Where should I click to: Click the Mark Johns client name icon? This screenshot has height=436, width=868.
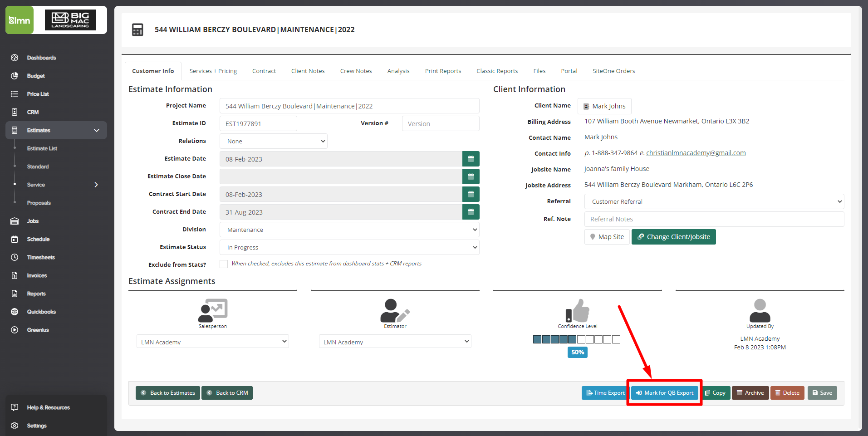[x=586, y=106]
